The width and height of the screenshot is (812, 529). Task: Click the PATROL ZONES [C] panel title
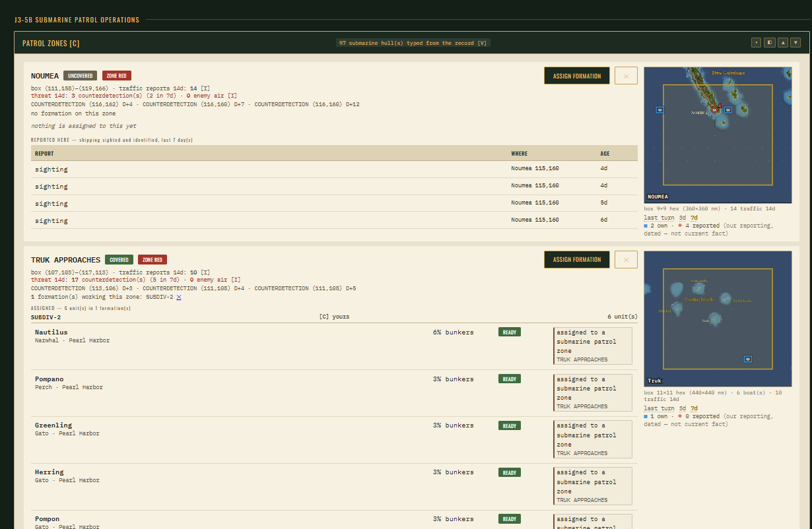coord(51,43)
